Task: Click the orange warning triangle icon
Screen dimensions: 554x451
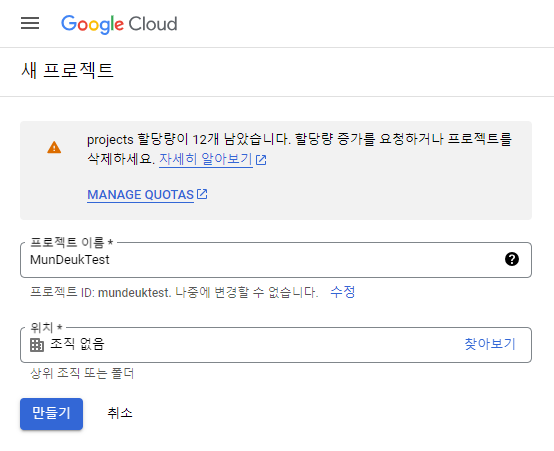Action: [x=54, y=148]
